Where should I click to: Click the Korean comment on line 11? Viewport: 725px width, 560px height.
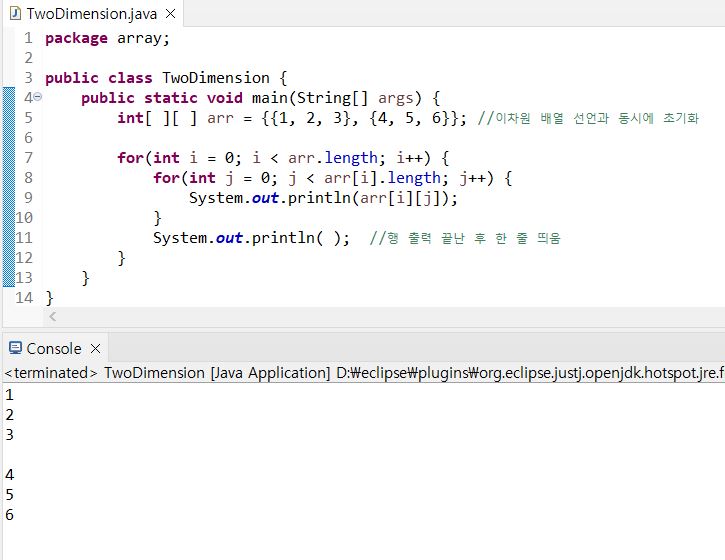[x=465, y=238]
